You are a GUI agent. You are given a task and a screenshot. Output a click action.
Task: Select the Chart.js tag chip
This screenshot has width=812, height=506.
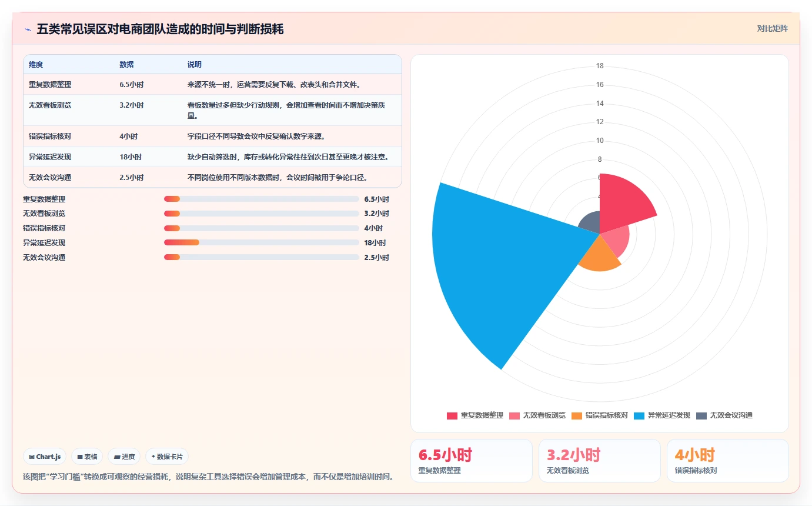(x=45, y=457)
